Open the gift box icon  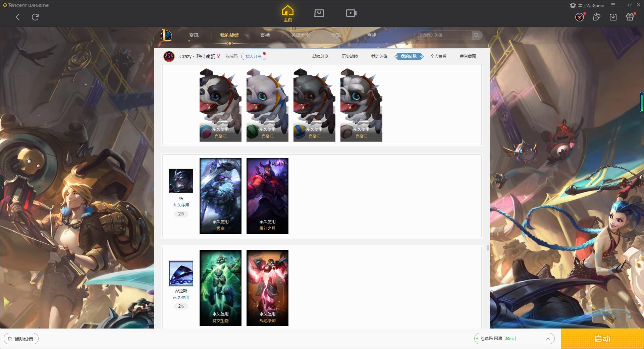coord(630,17)
